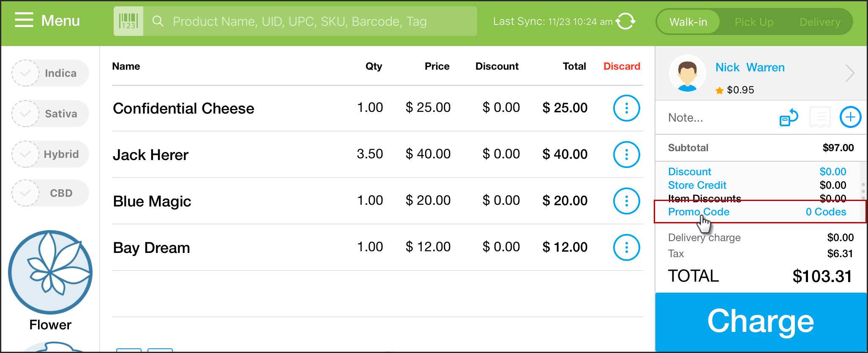Click the loyalty star icon
The width and height of the screenshot is (868, 353).
pos(719,90)
